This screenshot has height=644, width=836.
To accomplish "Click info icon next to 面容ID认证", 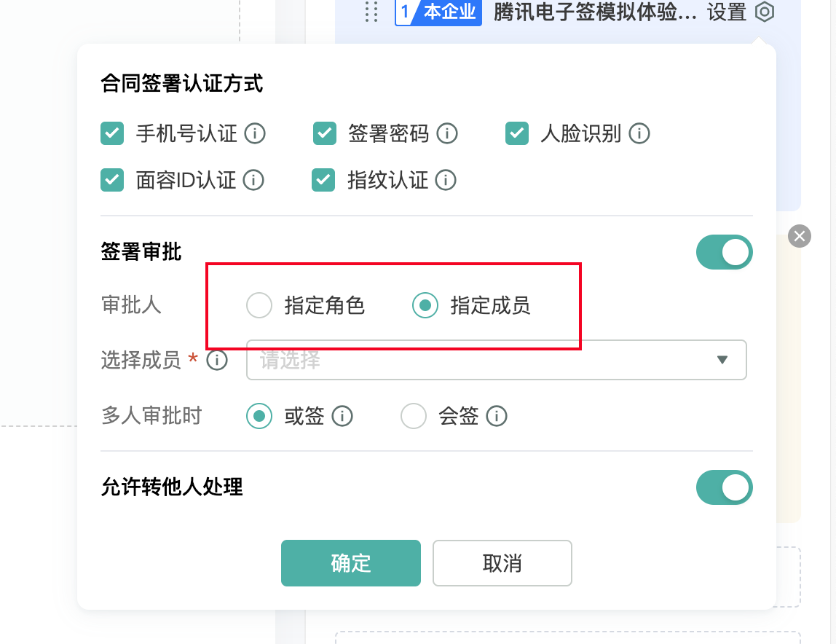I will point(253,181).
